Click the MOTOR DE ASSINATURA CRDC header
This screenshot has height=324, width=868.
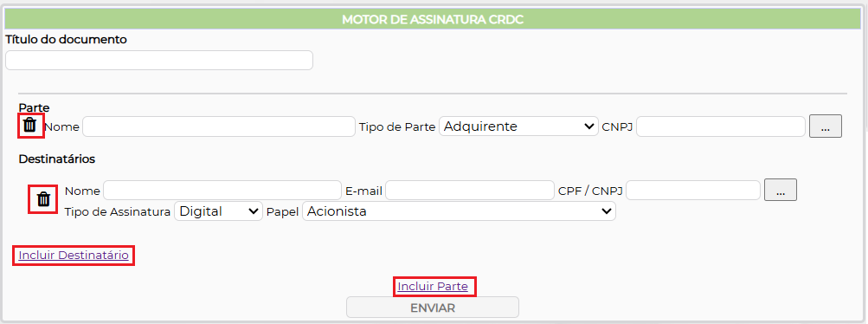click(433, 19)
